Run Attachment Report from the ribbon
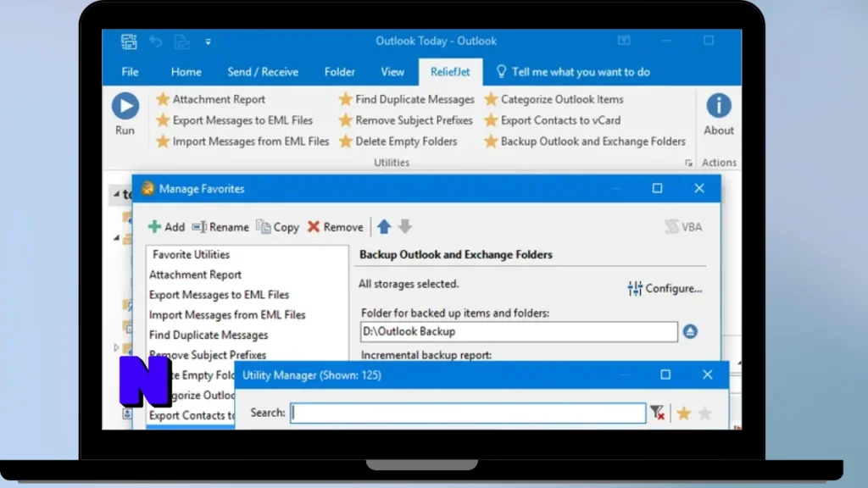The width and height of the screenshot is (868, 488). click(x=211, y=100)
